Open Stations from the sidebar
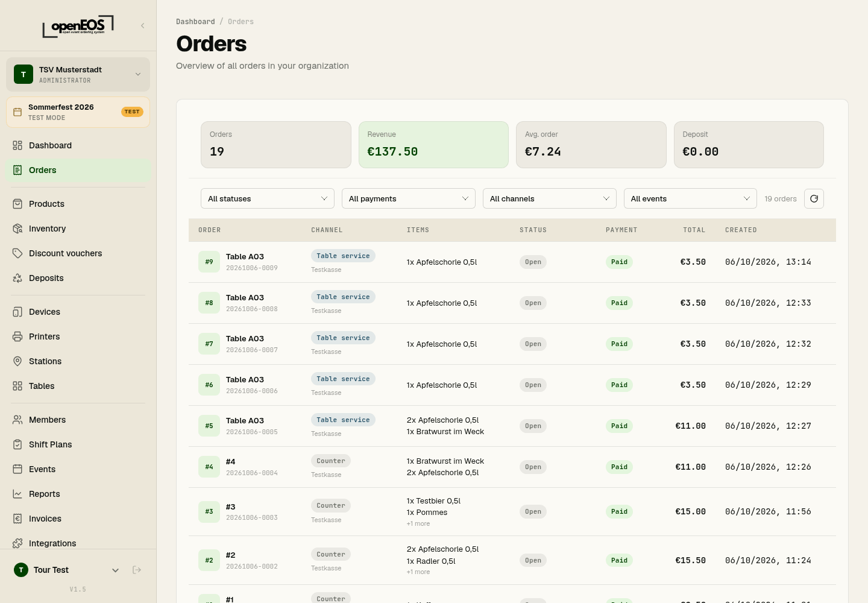The height and width of the screenshot is (603, 868). click(x=78, y=361)
